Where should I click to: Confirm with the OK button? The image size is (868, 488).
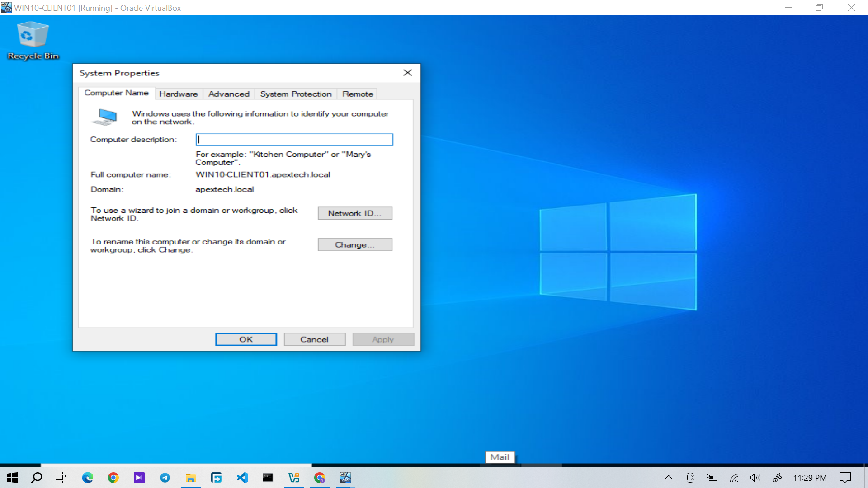point(246,339)
